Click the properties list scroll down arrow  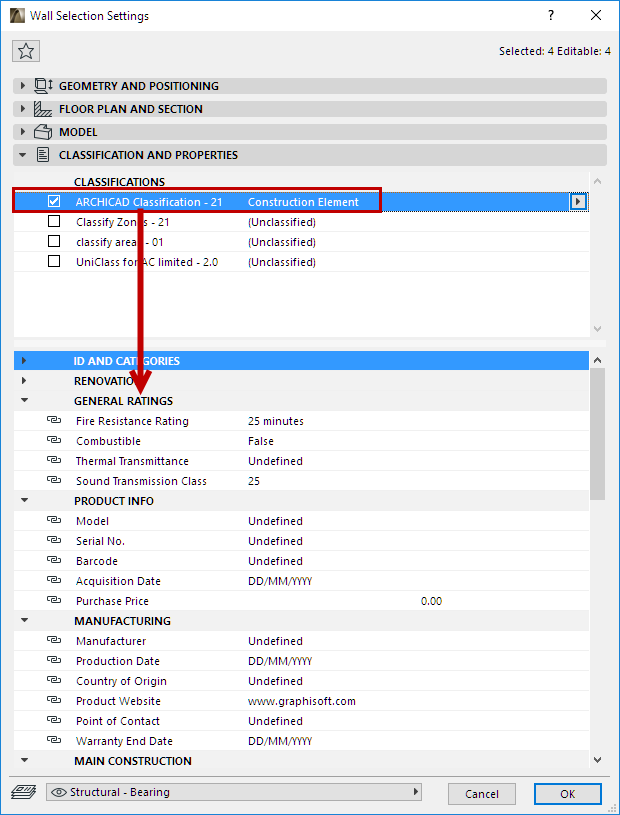tap(598, 759)
